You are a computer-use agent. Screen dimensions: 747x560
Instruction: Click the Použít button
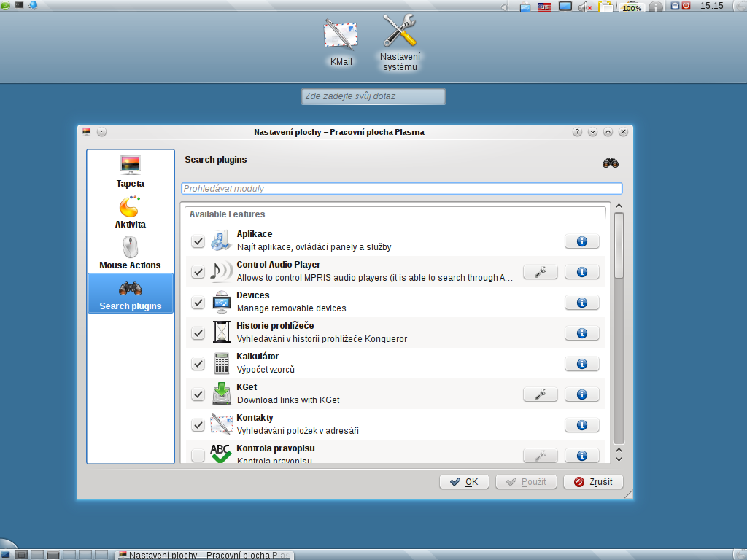[x=526, y=482]
